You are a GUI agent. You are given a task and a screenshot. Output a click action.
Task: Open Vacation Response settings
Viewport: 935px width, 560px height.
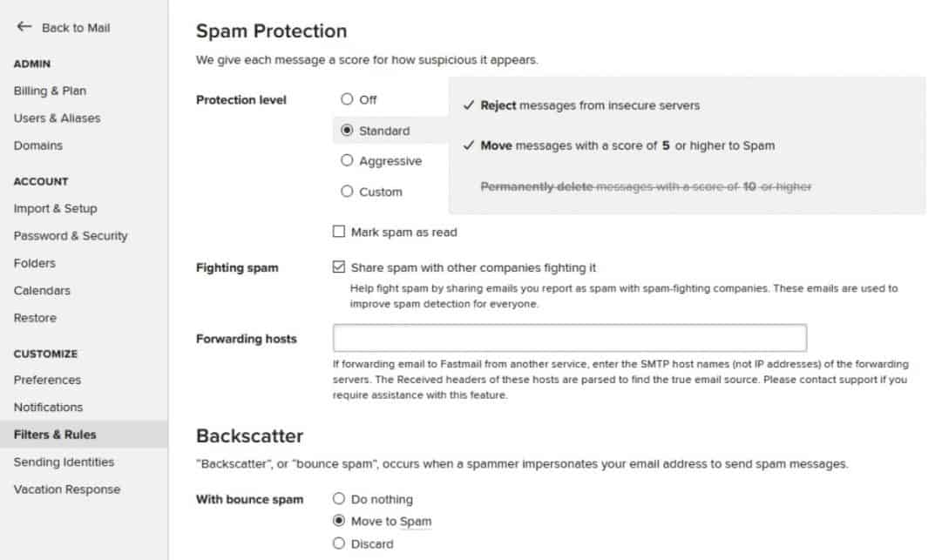pos(67,489)
